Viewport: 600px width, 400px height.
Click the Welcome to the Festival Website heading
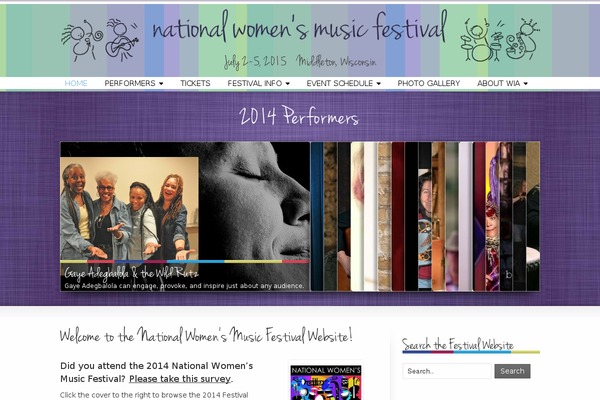[206, 335]
